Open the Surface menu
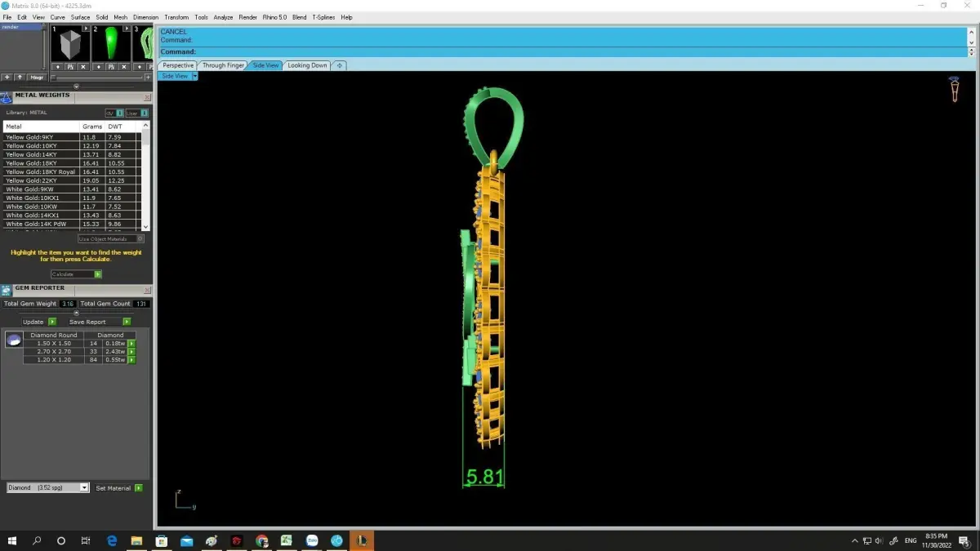This screenshot has height=551, width=980. [80, 17]
